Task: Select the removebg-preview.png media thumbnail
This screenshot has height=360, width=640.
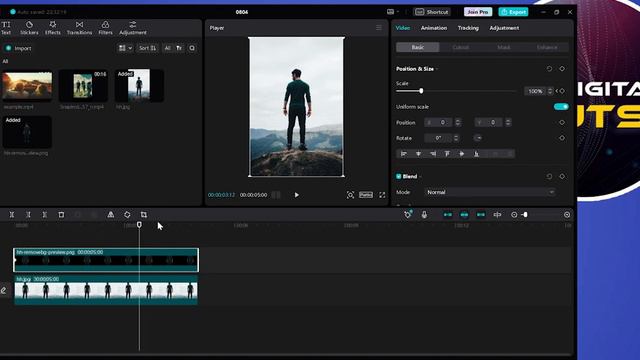Action: (27, 132)
